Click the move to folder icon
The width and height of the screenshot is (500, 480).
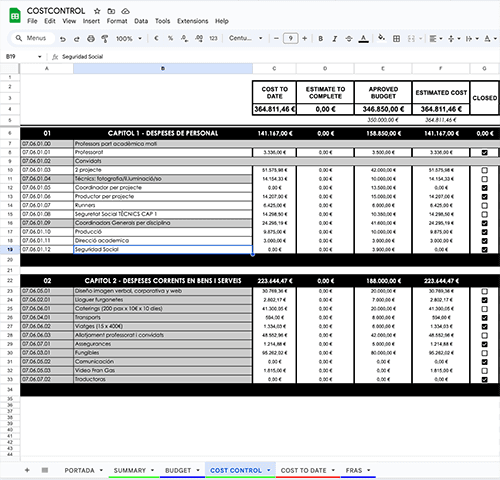[111, 11]
